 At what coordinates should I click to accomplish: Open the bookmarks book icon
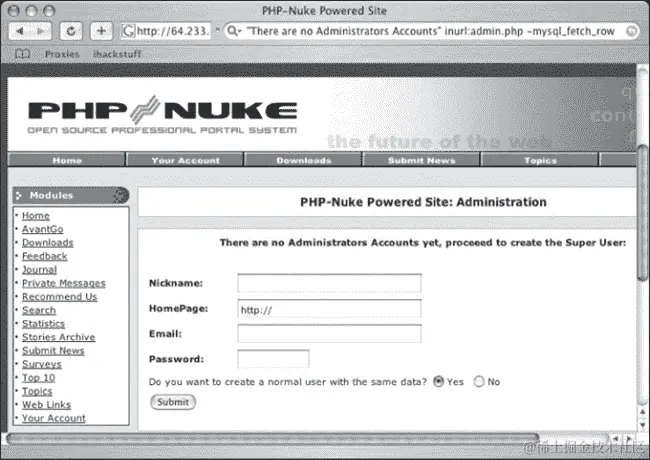22,54
